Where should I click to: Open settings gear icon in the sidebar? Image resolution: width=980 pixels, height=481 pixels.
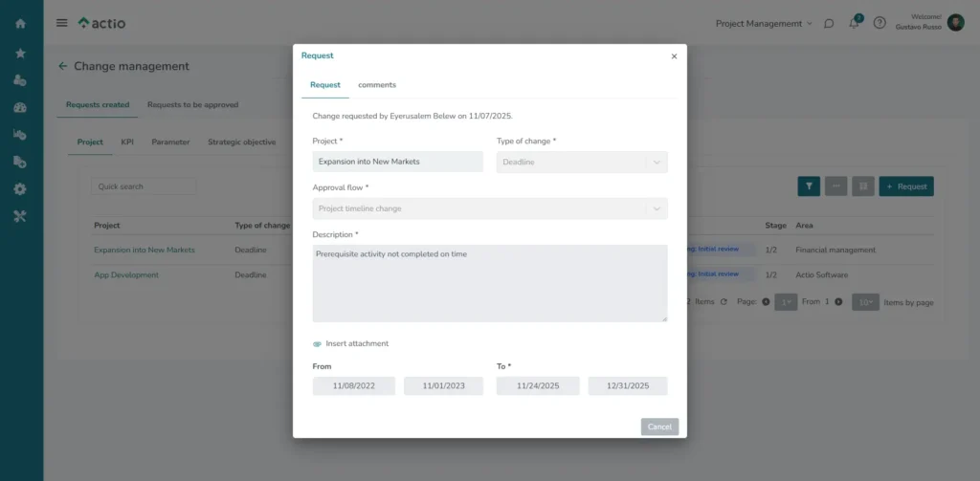[x=20, y=188]
